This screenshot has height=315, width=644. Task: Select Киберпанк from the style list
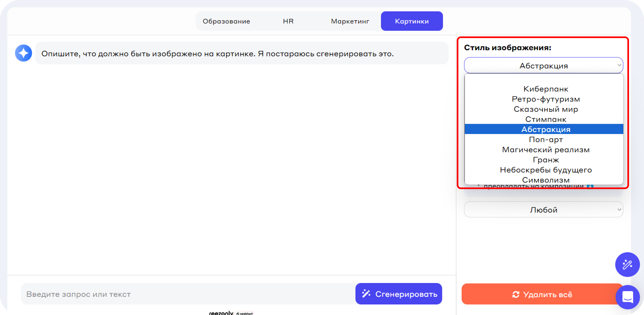click(x=546, y=89)
